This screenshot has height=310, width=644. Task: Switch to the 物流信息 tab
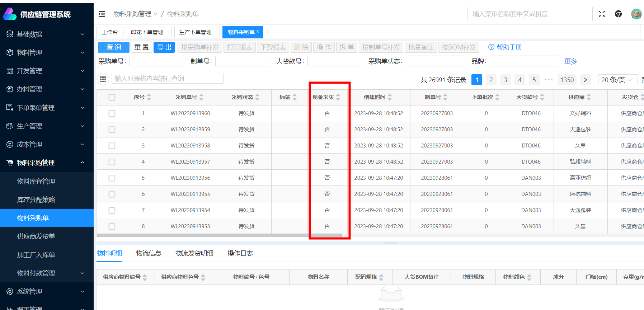pyautogui.click(x=149, y=253)
